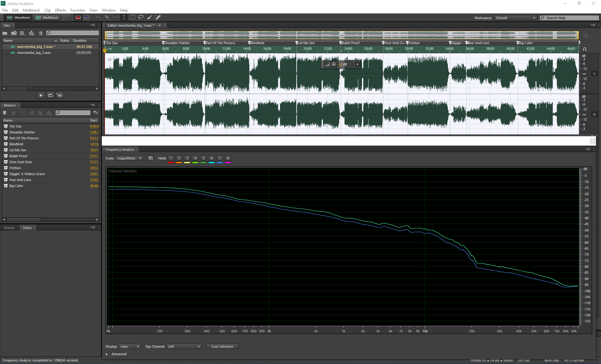Click the trash icon in Files panel
This screenshot has height=364, width=601.
[41, 33]
